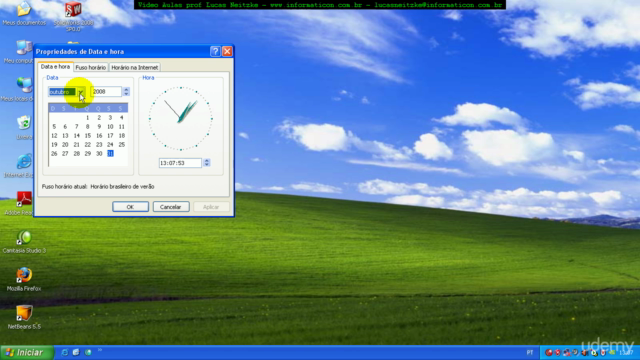This screenshot has height=360, width=640.
Task: Decrease the time with down arrow
Action: tap(207, 165)
